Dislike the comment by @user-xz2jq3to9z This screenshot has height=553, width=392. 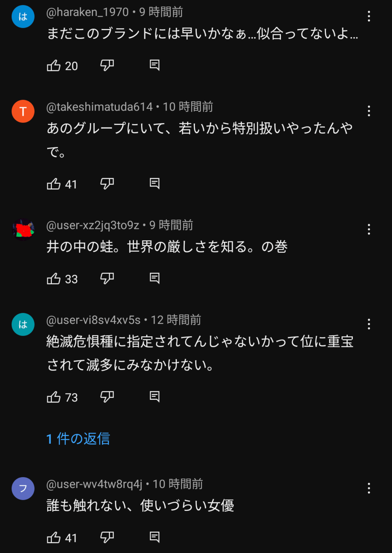(x=107, y=279)
